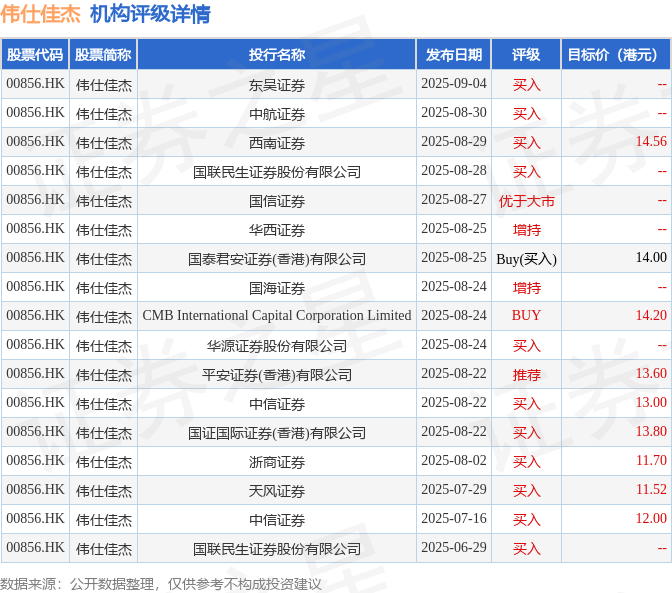Click the 买入 rating for 东吴证券
Screen dimensions: 672x593
click(x=526, y=85)
